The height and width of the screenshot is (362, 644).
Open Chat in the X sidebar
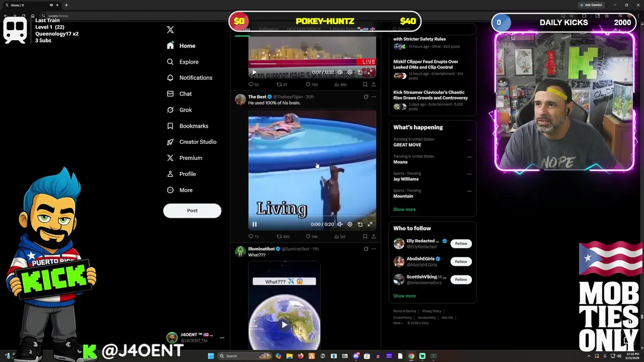click(x=179, y=94)
